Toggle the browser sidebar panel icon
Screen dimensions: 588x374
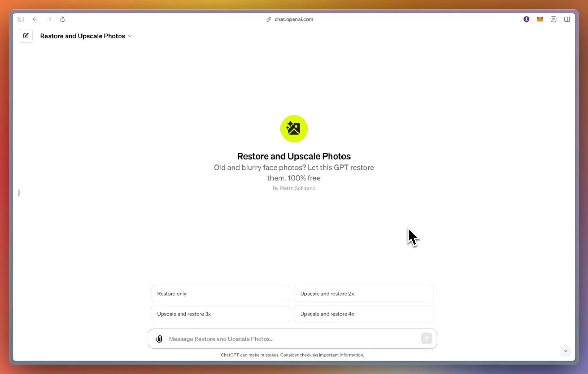(x=21, y=19)
